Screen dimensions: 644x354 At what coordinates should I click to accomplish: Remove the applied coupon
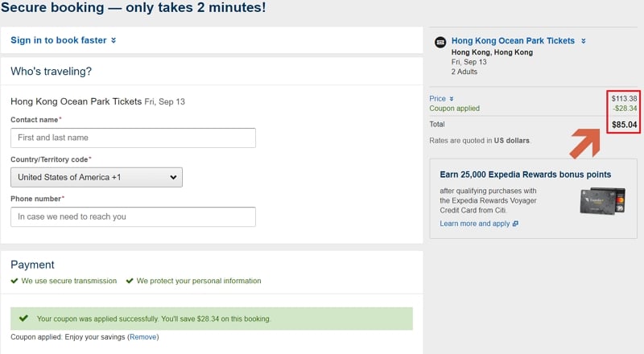coord(143,337)
